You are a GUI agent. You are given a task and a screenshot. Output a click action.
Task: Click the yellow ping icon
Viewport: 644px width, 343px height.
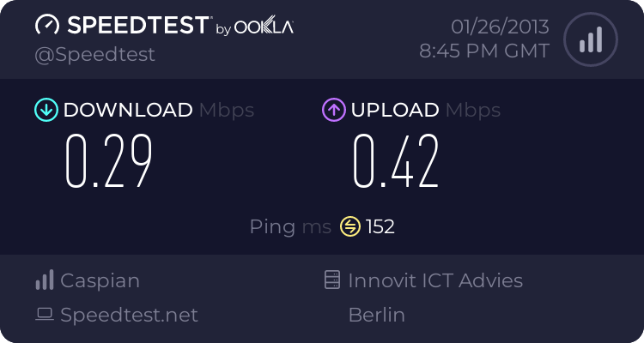[x=349, y=226]
